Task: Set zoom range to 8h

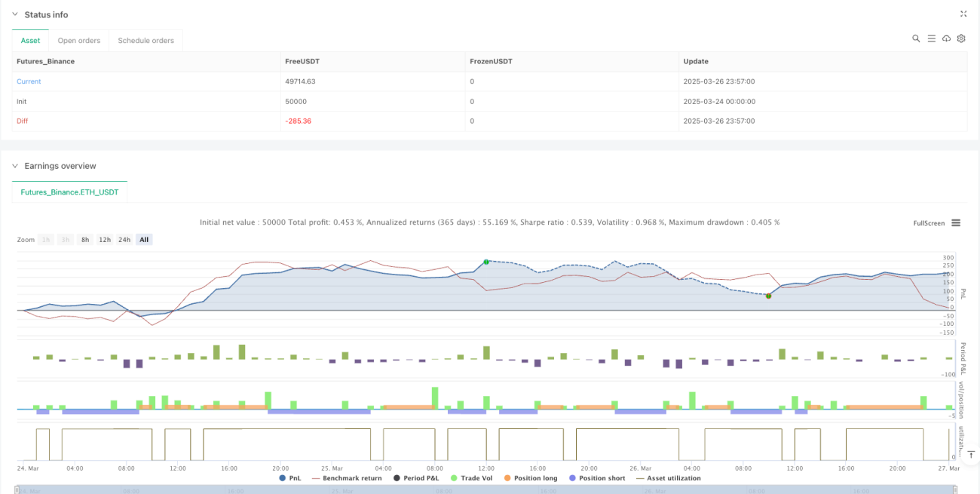Action: click(x=85, y=240)
